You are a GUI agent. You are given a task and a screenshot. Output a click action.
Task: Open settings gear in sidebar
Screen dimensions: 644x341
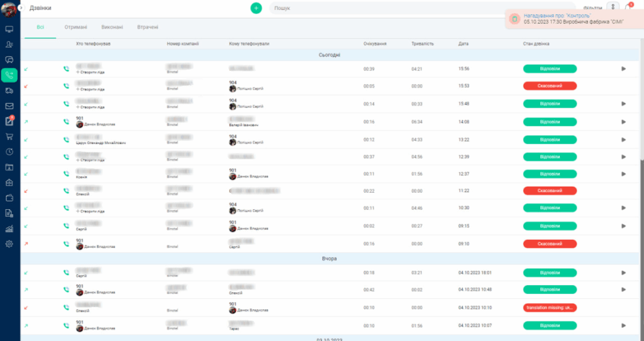point(9,244)
